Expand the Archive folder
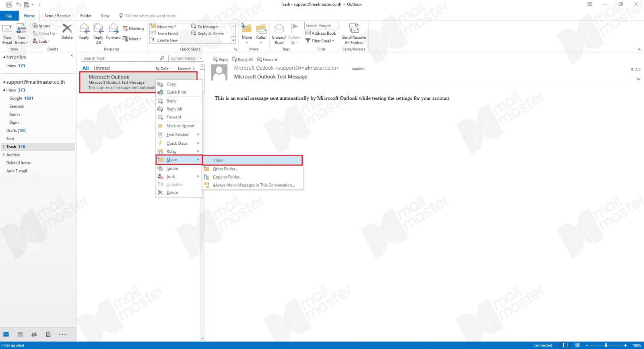This screenshot has width=644, height=349. pos(4,155)
